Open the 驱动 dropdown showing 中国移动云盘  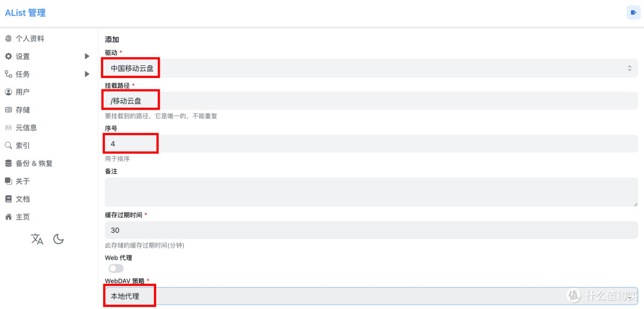click(x=371, y=68)
